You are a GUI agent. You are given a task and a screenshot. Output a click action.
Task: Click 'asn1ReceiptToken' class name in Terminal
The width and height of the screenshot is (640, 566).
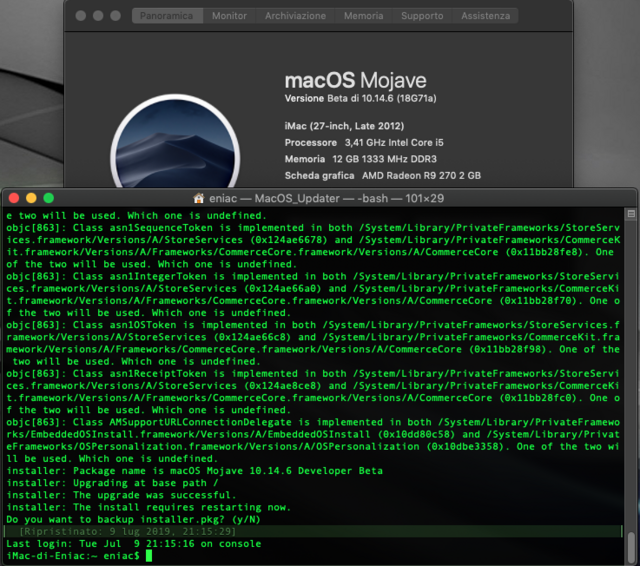158,373
